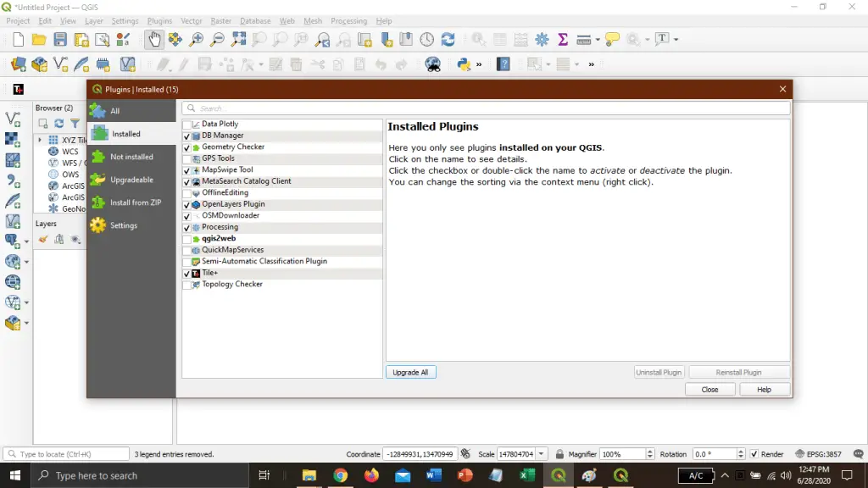
Task: Show the statistical summary sigma icon
Action: [563, 39]
